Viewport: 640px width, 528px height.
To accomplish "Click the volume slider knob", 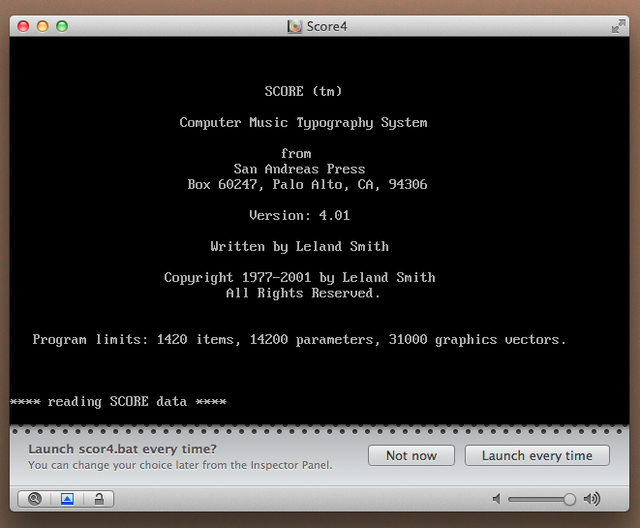I will [x=569, y=499].
